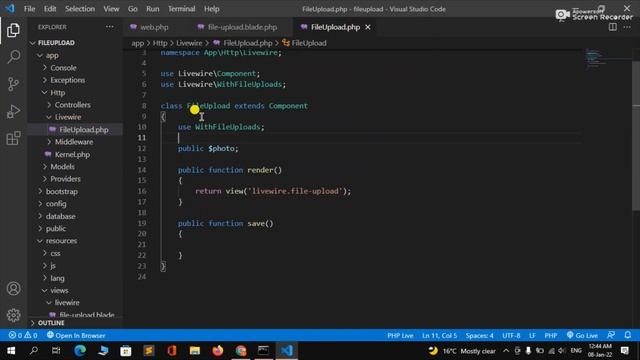Click the notifications bell in status bar
The image size is (640, 360).
[x=628, y=335]
